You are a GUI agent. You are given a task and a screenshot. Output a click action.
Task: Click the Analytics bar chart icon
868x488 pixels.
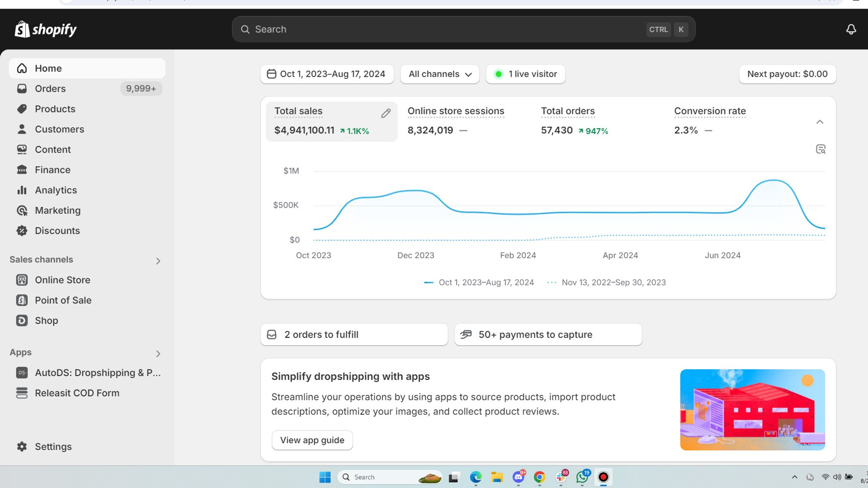click(x=22, y=190)
